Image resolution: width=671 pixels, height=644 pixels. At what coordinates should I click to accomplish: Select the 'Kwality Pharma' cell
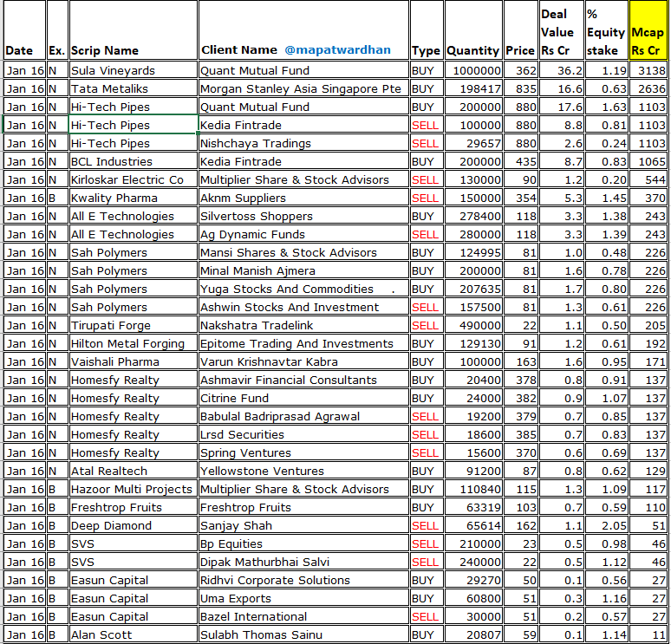click(x=134, y=198)
